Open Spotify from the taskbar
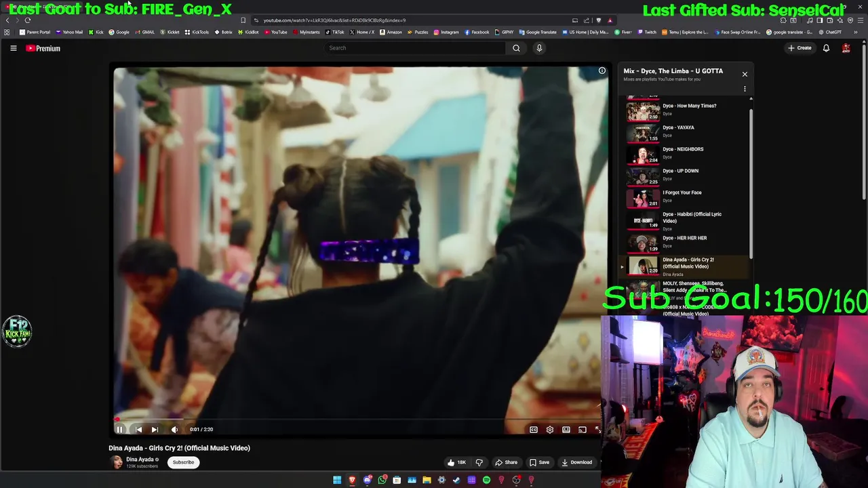 pos(486,480)
